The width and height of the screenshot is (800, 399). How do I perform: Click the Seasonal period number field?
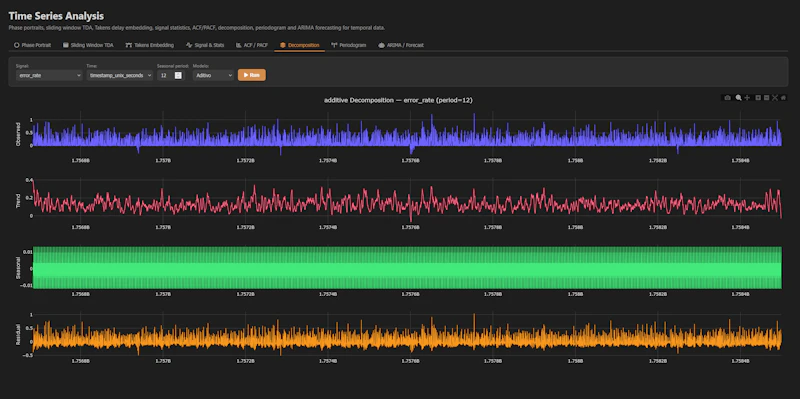tap(170, 75)
